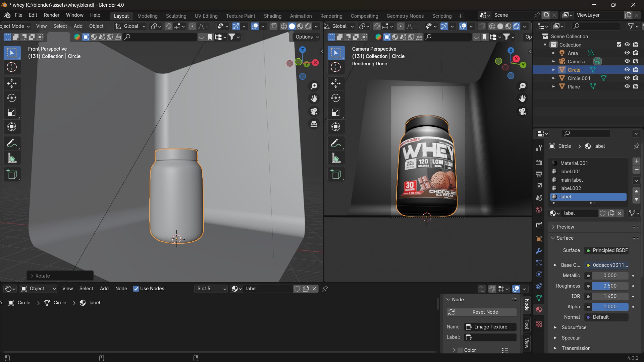Adjust the Roughness slider

[x=610, y=286]
